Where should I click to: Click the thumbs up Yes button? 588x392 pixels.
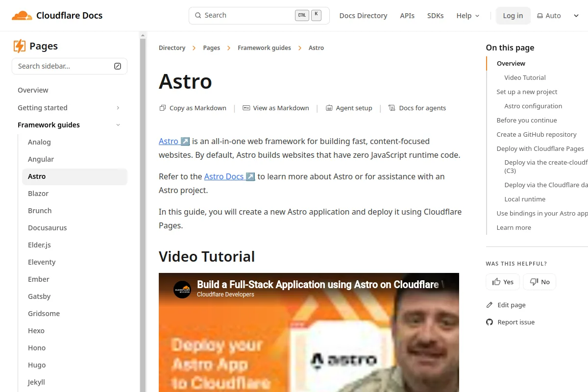tap(503, 282)
